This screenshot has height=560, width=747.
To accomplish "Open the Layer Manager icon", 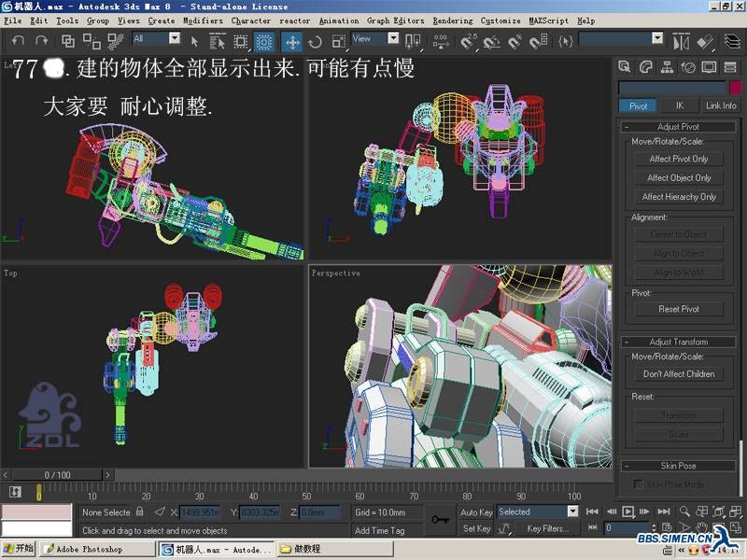I will coord(732,42).
